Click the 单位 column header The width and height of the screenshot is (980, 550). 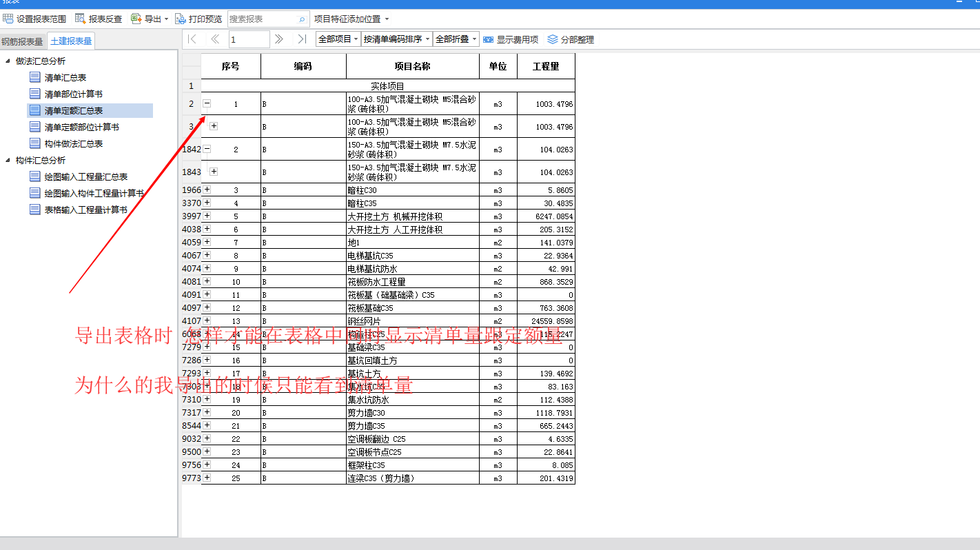pyautogui.click(x=498, y=66)
